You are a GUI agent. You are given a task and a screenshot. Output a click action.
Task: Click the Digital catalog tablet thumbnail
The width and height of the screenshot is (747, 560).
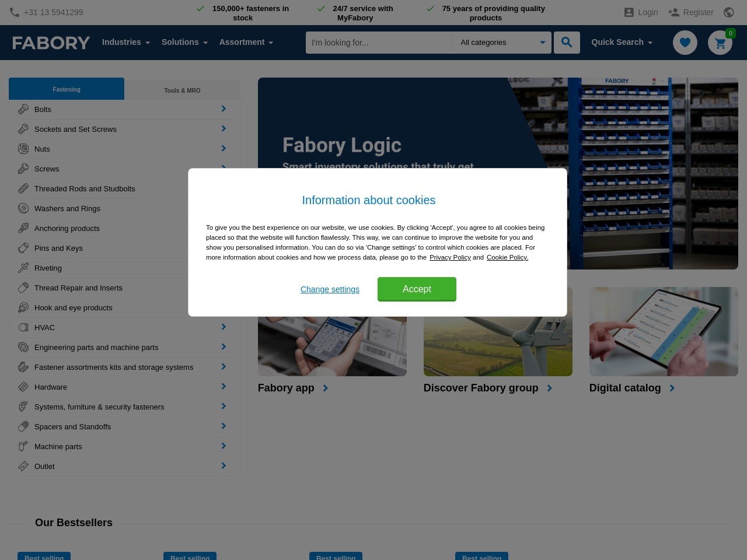pos(664,331)
